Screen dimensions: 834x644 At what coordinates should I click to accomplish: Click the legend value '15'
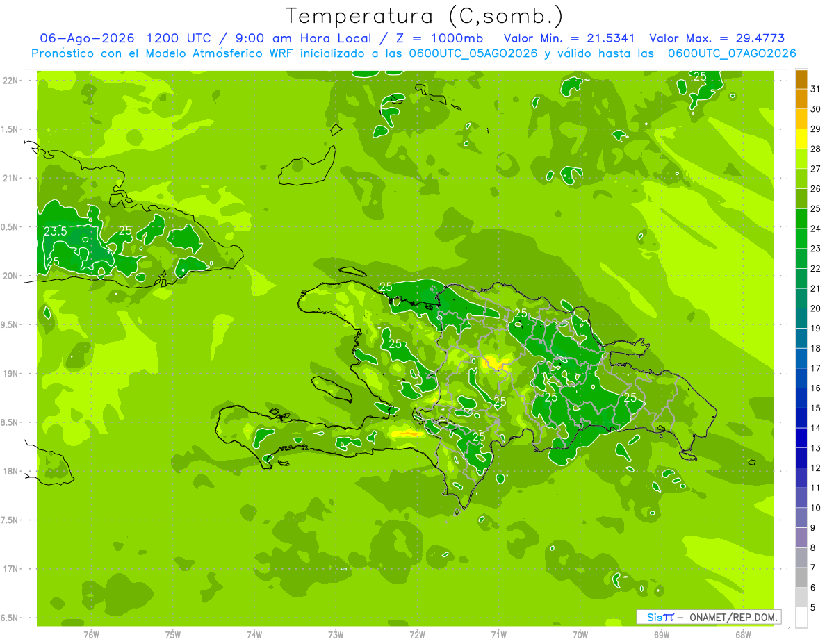(816, 408)
